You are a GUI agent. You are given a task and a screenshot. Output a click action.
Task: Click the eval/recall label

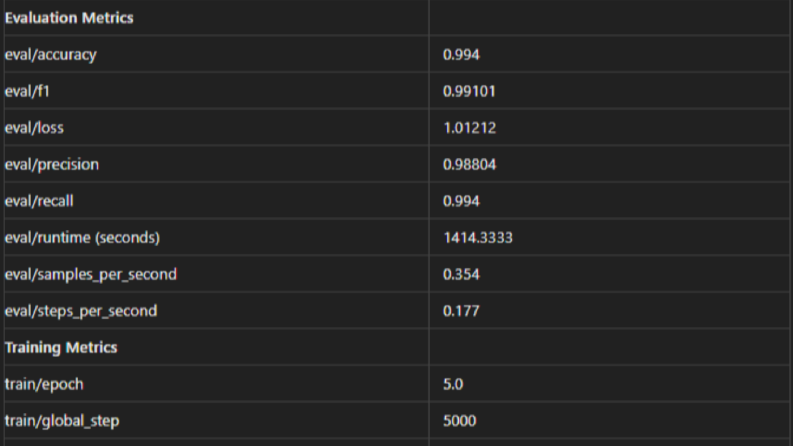pyautogui.click(x=39, y=201)
